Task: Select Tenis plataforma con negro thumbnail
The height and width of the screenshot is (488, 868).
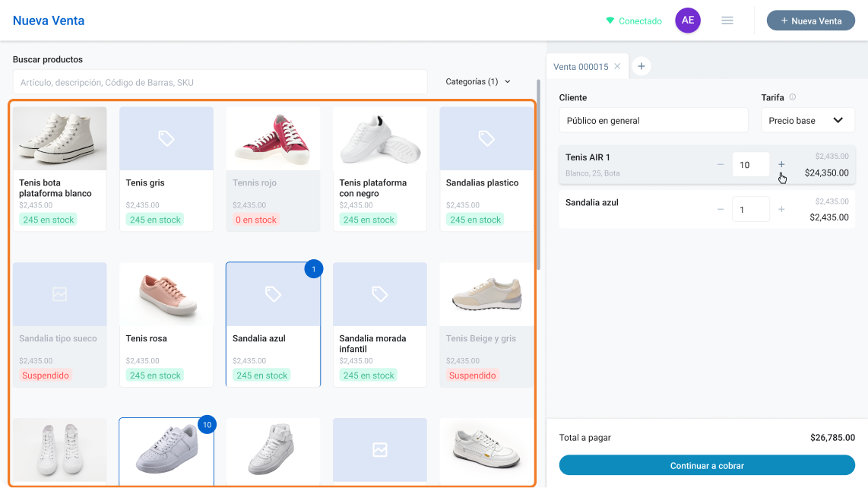Action: pyautogui.click(x=380, y=138)
